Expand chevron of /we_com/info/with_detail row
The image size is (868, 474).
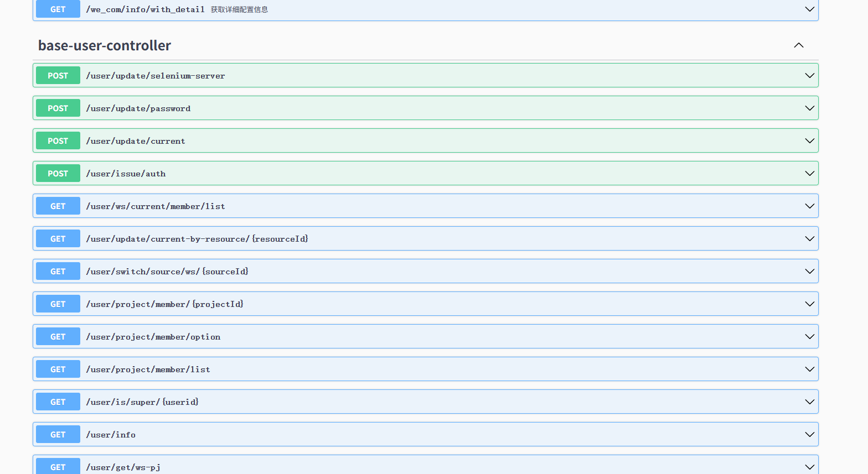pyautogui.click(x=809, y=9)
